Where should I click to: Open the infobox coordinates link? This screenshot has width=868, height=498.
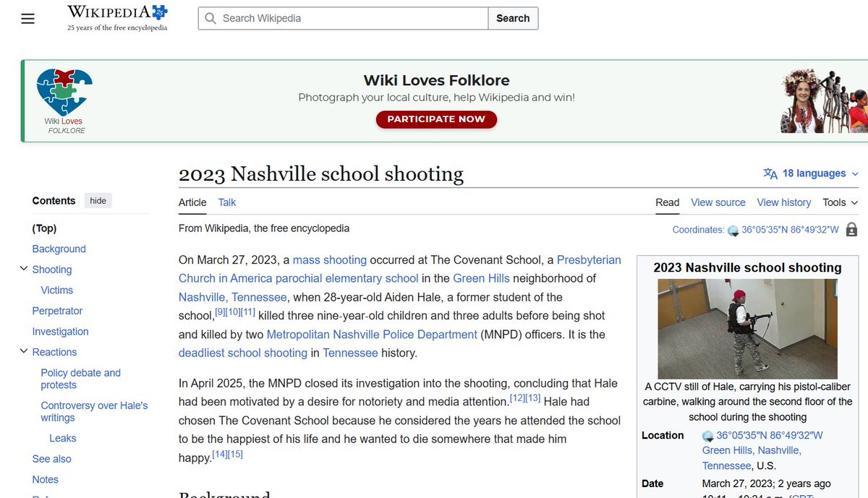pos(769,435)
